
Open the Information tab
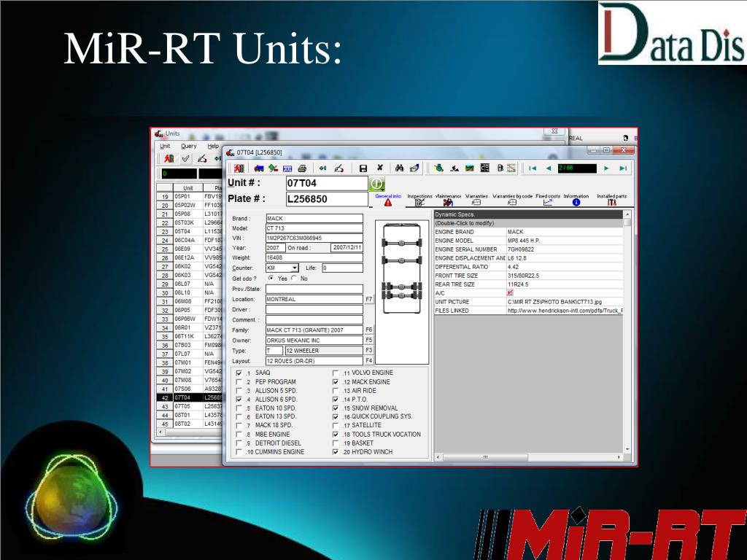[x=576, y=200]
